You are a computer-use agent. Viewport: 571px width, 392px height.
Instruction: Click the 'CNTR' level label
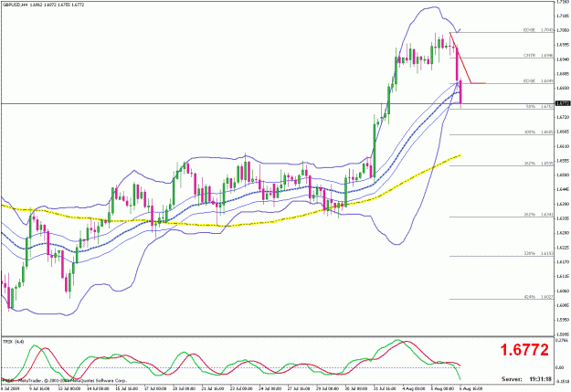530,56
